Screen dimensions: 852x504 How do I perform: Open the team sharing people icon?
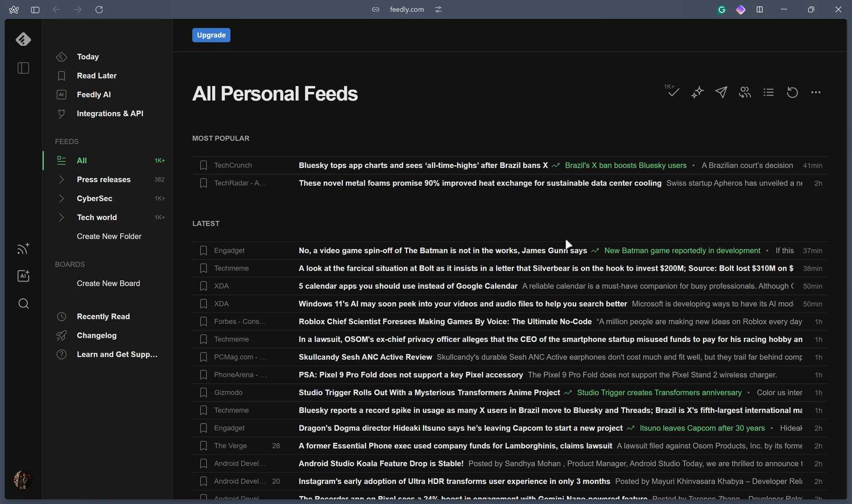click(x=745, y=92)
